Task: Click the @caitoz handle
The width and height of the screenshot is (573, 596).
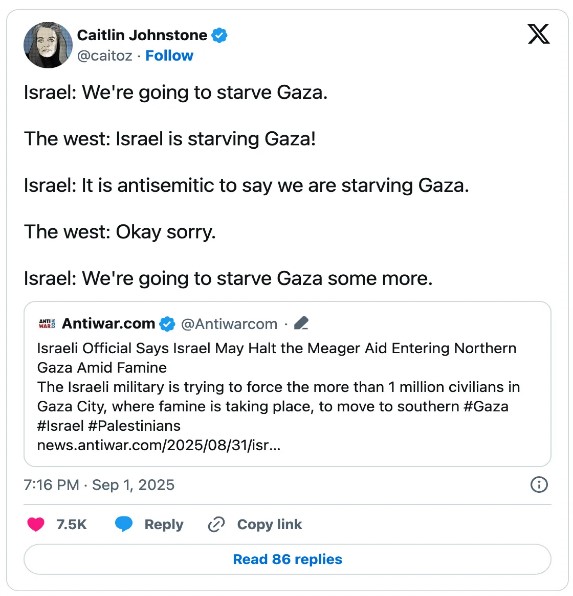Action: tap(105, 56)
